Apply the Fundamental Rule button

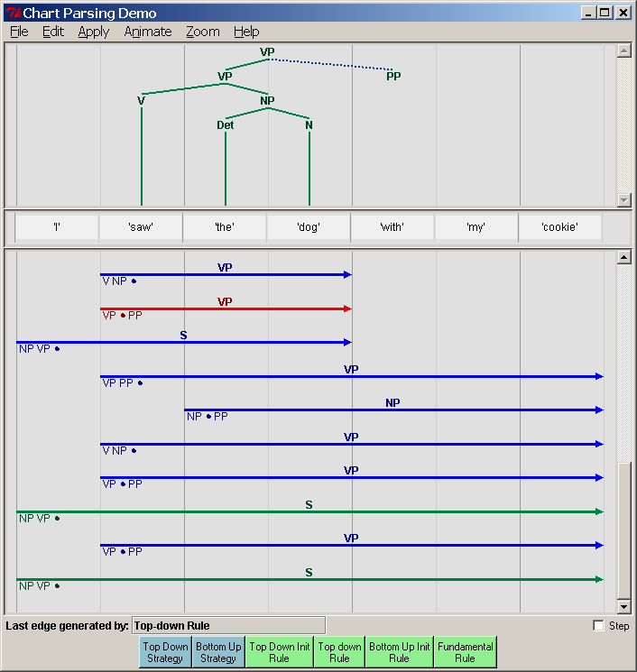pos(465,652)
